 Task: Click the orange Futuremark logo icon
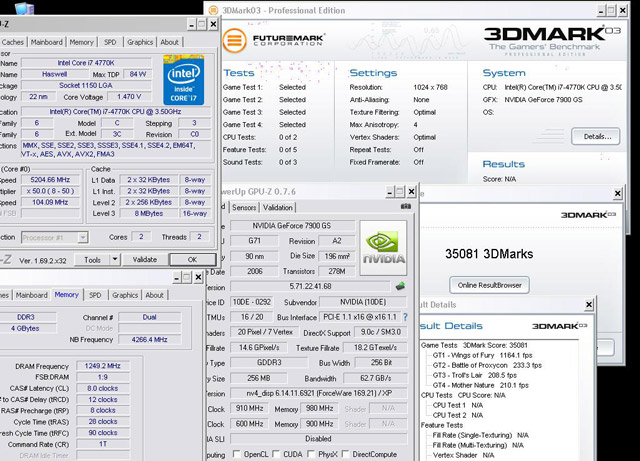(x=234, y=40)
